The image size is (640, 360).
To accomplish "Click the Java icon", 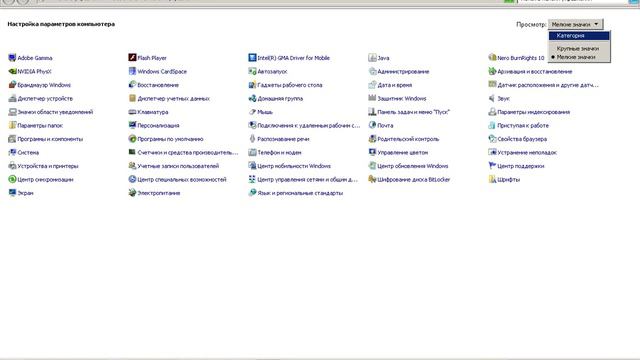I will (x=372, y=58).
